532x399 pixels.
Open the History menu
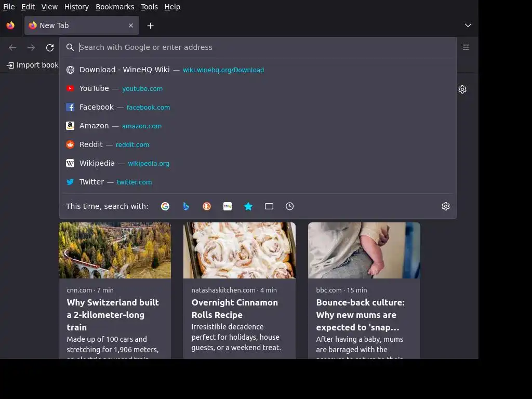(x=77, y=7)
